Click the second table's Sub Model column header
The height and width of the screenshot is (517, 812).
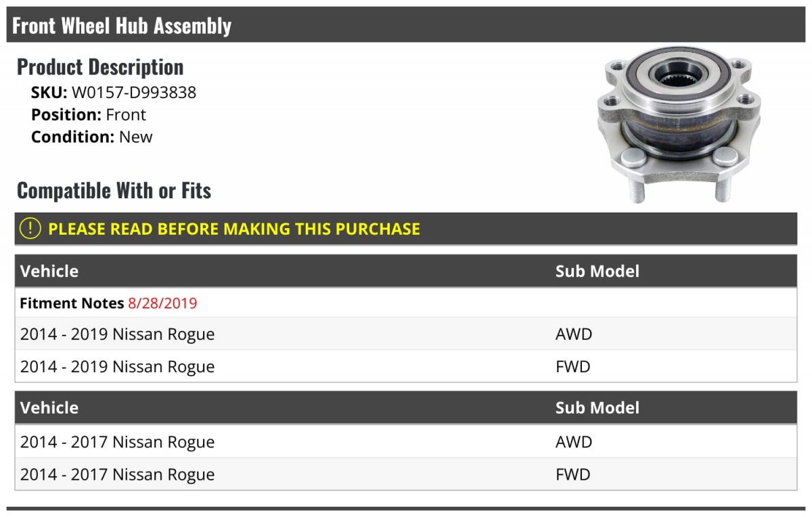(597, 408)
